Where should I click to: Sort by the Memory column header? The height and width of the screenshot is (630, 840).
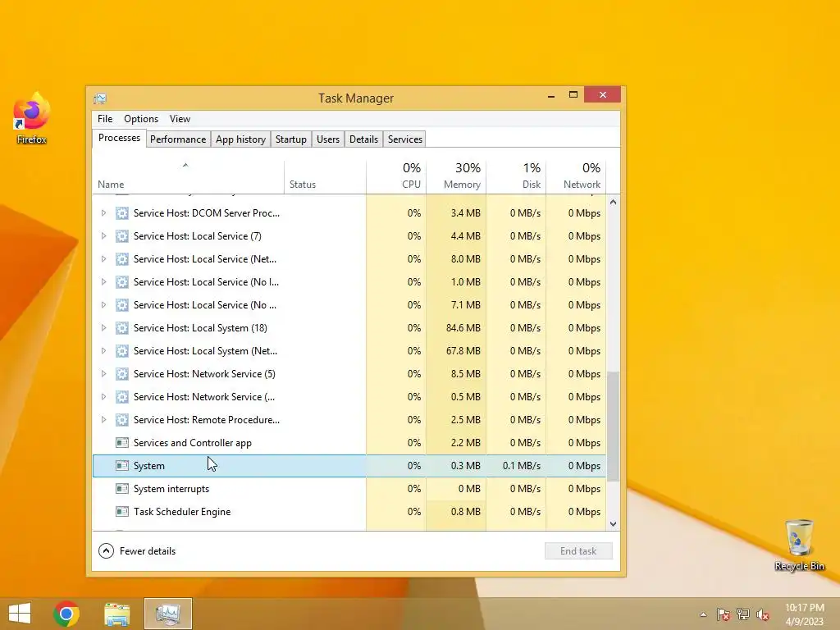point(456,177)
